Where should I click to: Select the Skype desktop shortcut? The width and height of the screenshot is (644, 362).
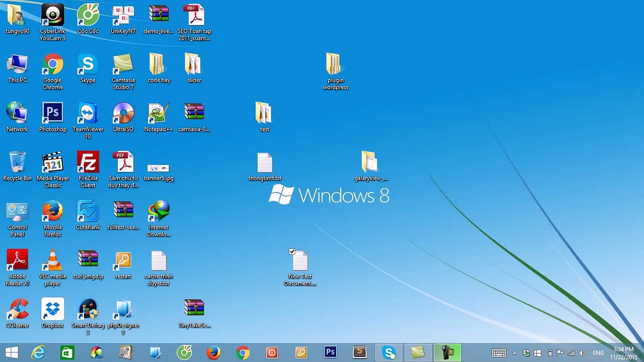click(88, 69)
